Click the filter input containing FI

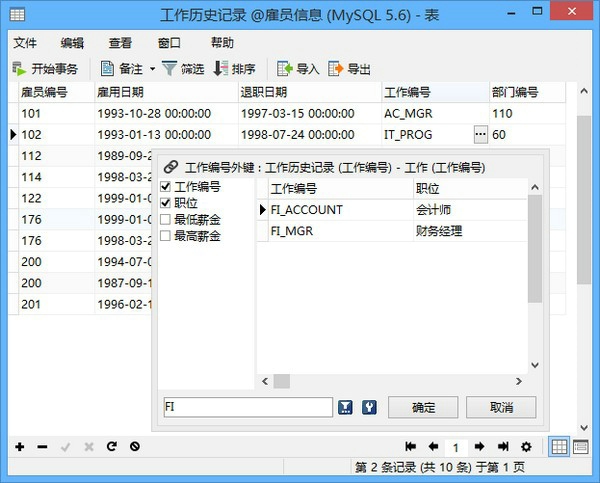[248, 407]
